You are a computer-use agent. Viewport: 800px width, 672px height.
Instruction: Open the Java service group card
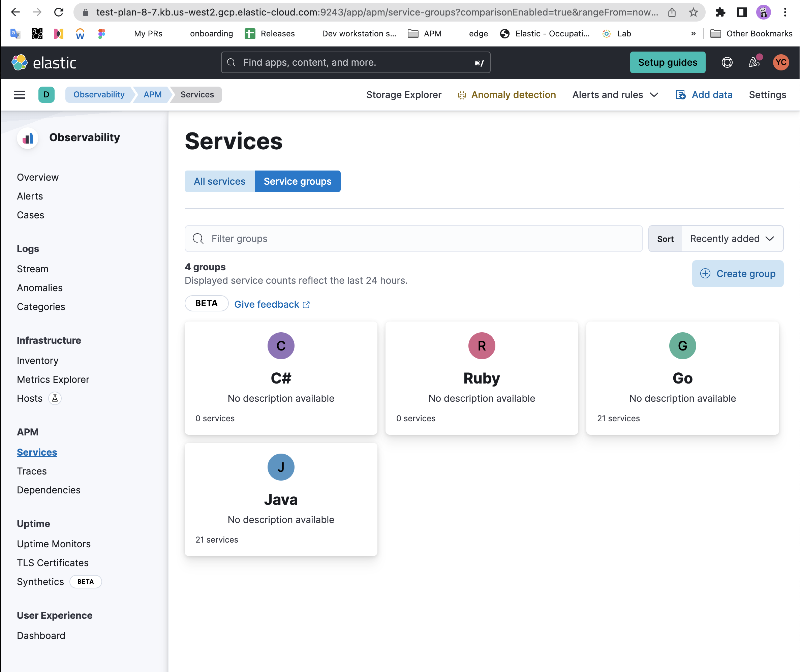pos(281,499)
